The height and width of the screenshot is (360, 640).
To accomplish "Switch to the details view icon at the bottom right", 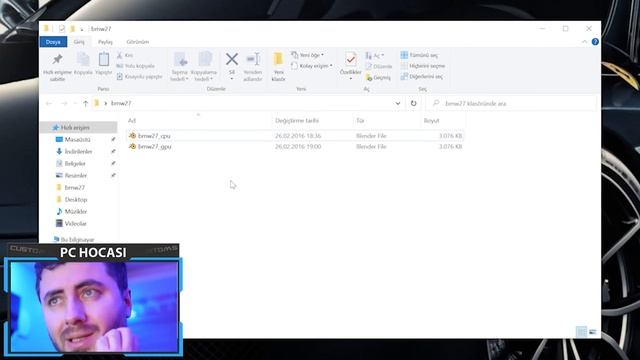I will tap(581, 332).
